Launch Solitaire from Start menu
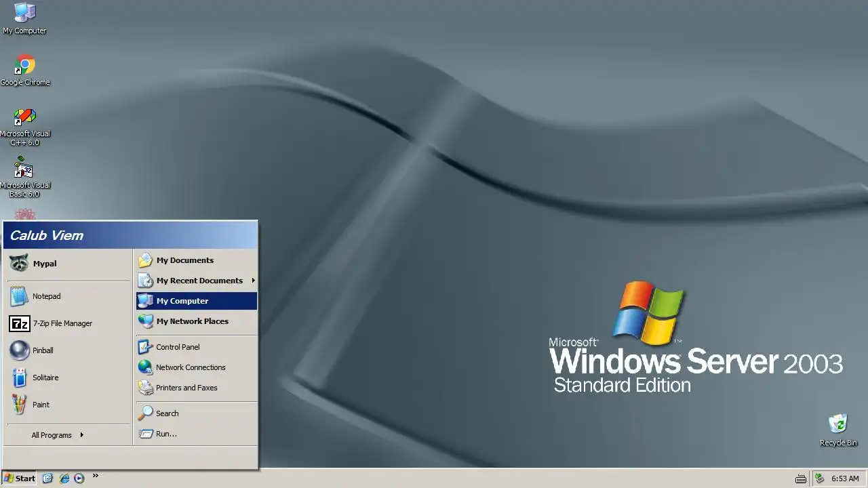 pyautogui.click(x=68, y=378)
